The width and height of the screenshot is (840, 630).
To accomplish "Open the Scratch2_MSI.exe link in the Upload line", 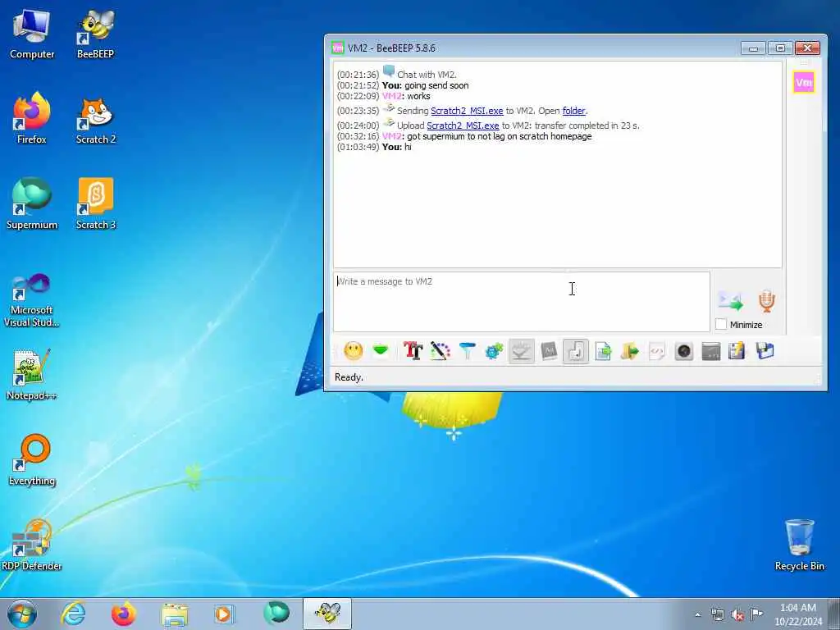I will click(x=463, y=126).
